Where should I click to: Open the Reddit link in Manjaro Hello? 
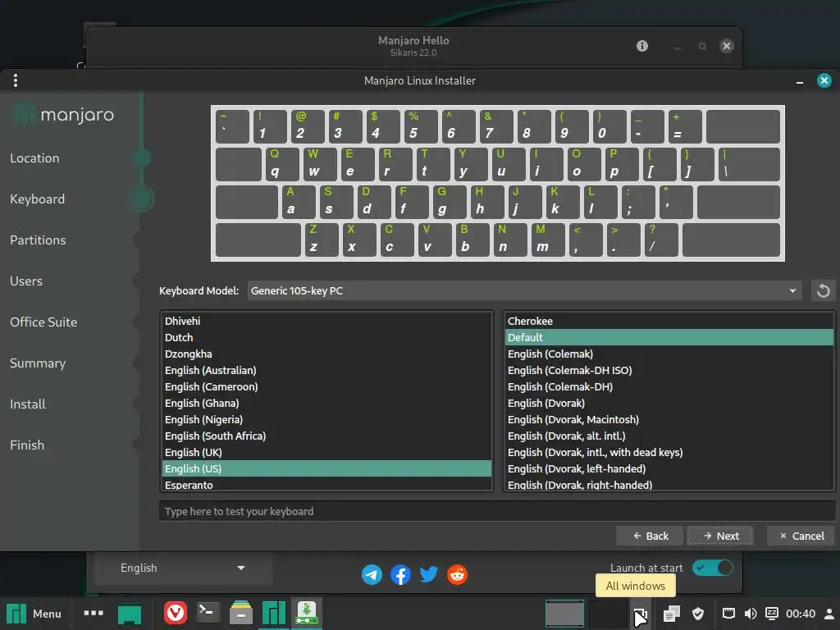[458, 575]
